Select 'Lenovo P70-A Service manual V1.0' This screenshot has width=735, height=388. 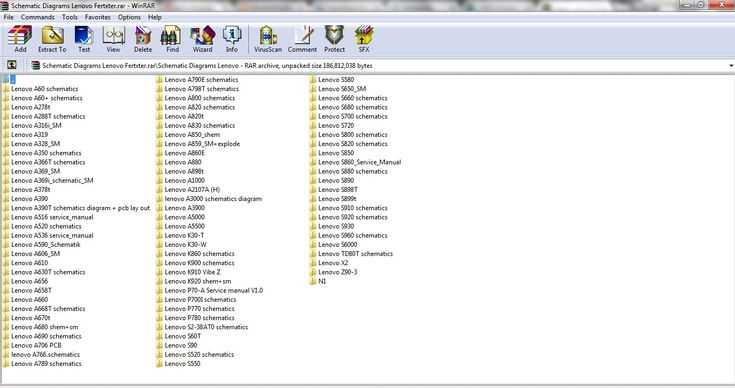tap(210, 290)
